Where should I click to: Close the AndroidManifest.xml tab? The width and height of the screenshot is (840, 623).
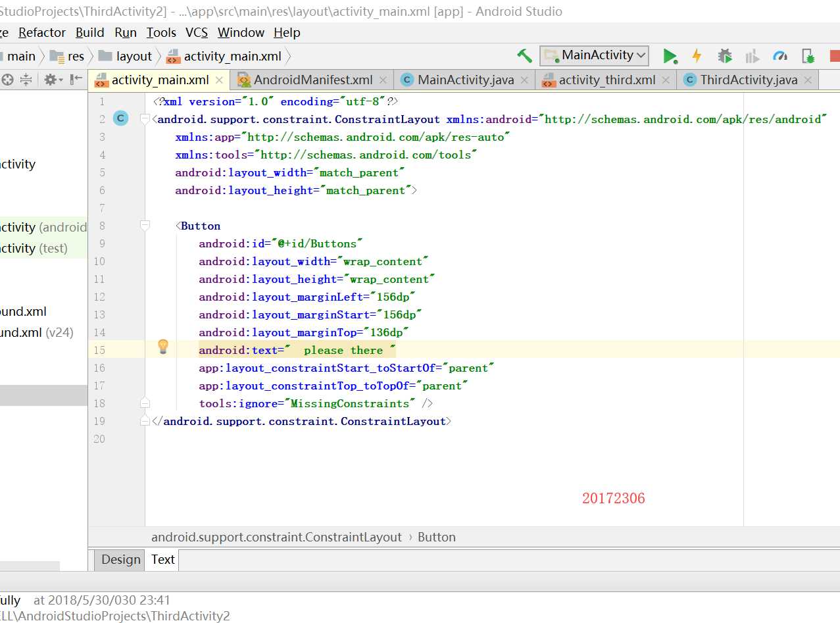point(383,80)
